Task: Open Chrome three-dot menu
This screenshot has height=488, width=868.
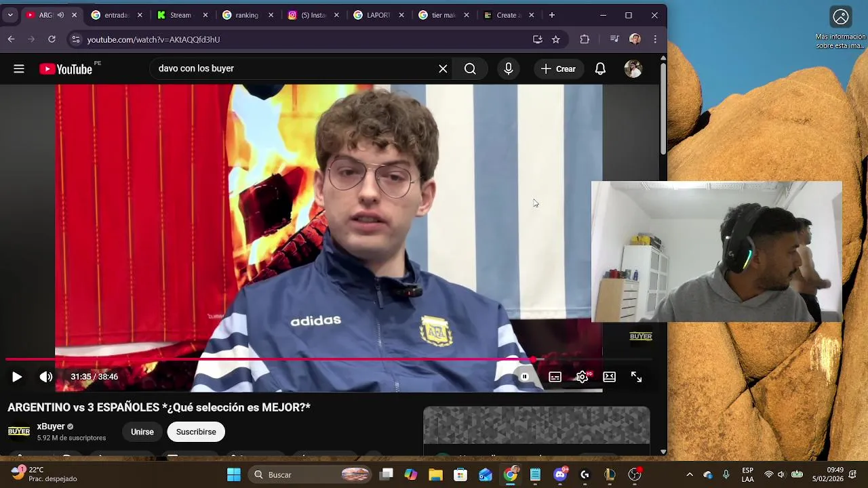Action: click(x=655, y=39)
